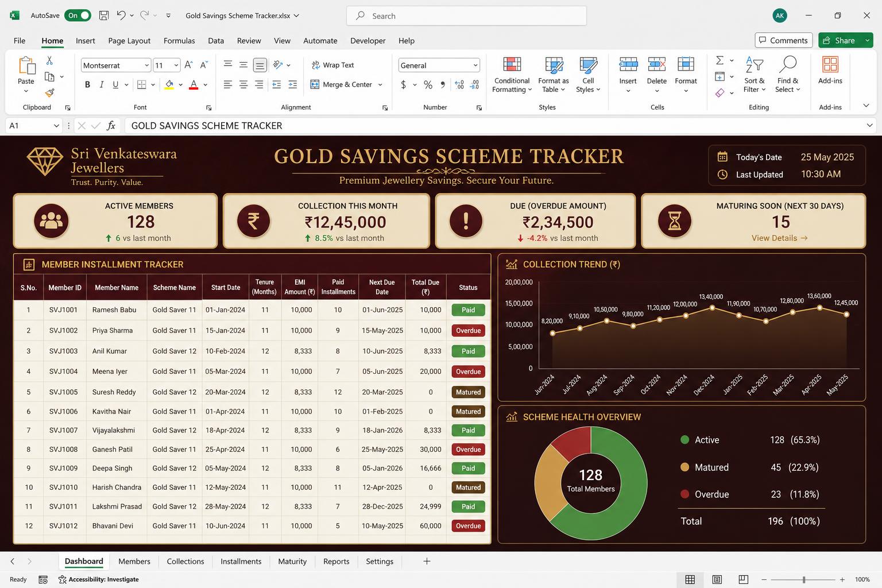The image size is (882, 588).
Task: Open the font name dropdown Montserrat
Action: click(x=147, y=65)
